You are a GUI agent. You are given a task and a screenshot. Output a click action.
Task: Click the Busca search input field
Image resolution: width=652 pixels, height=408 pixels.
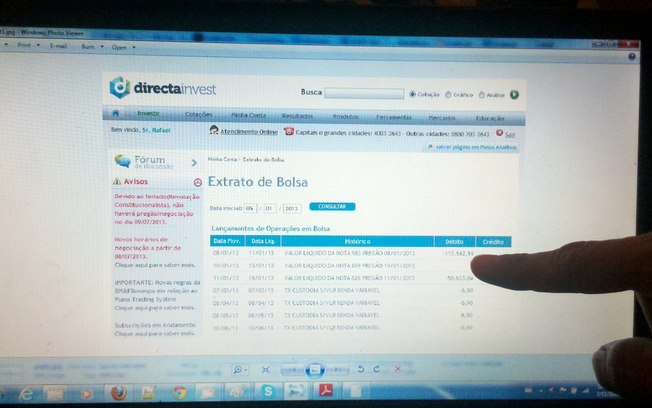(x=364, y=94)
